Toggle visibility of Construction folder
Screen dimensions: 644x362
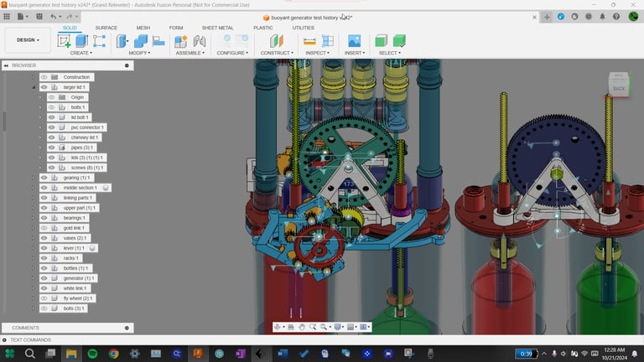(x=44, y=77)
